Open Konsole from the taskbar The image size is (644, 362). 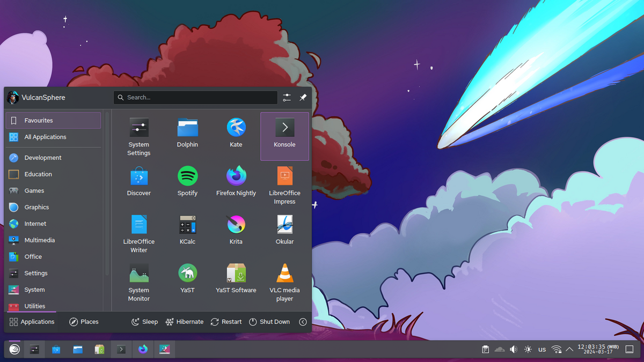pos(121,349)
